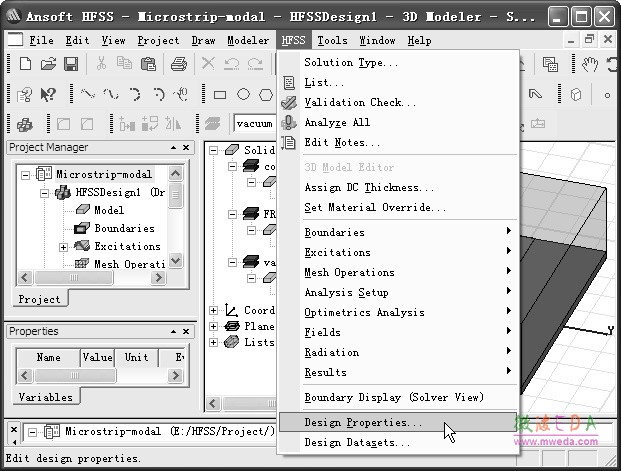Click the Cut scissors icon

(x=101, y=63)
